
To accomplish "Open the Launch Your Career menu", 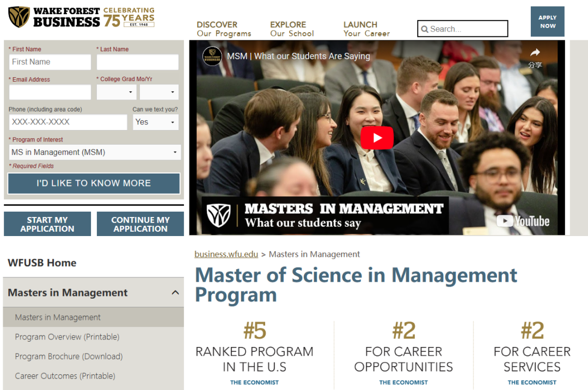I will point(366,29).
